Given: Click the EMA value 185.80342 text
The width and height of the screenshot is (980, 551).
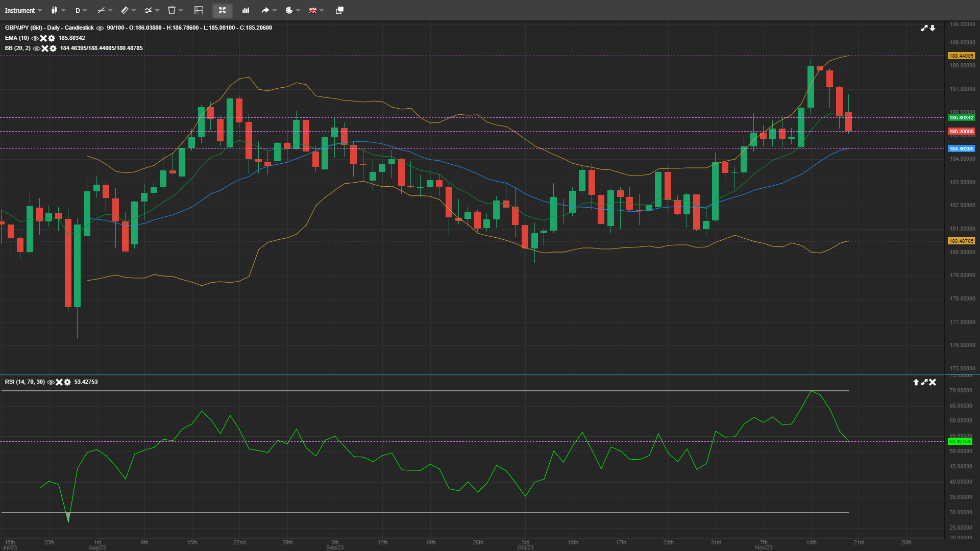Looking at the screenshot, I should (x=72, y=38).
